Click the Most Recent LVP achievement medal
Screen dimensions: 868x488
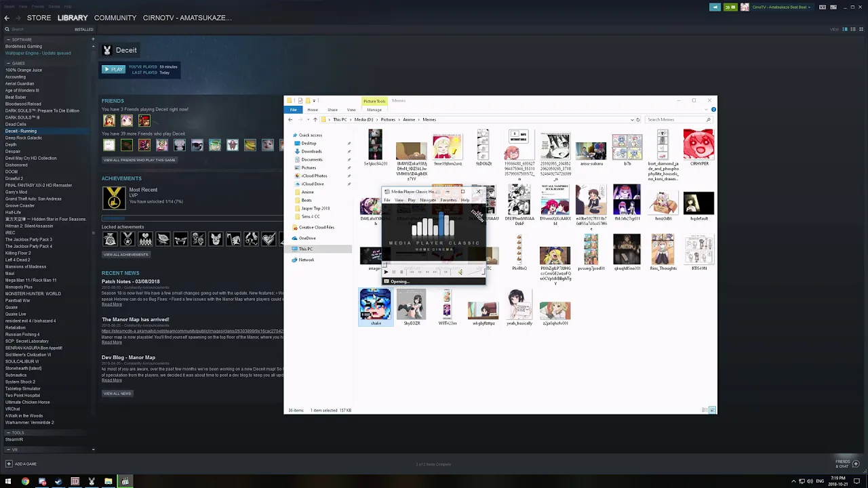[x=114, y=198]
